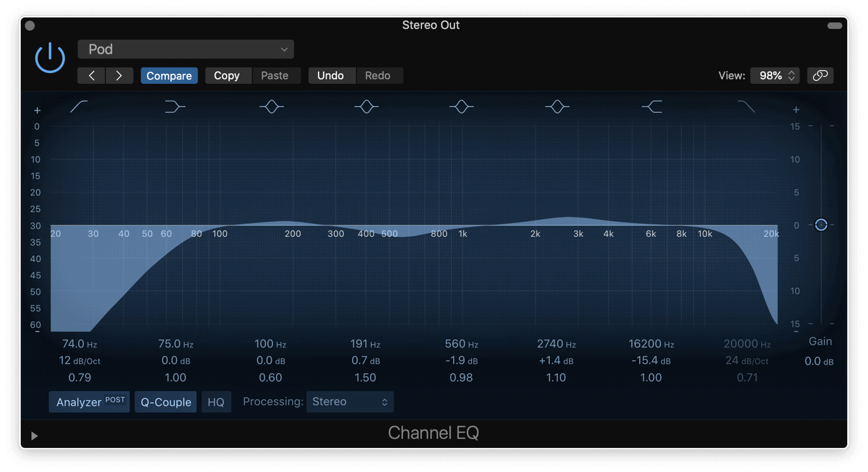Click the 0.79 Q value
Viewport: 868px width, 472px height.
[x=79, y=377]
